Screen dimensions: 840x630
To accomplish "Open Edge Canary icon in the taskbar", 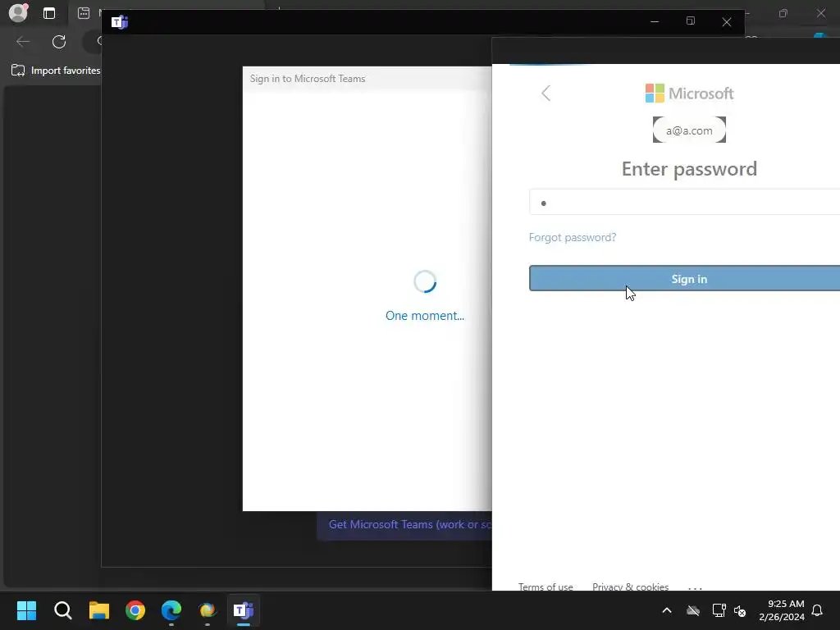I will tap(208, 610).
